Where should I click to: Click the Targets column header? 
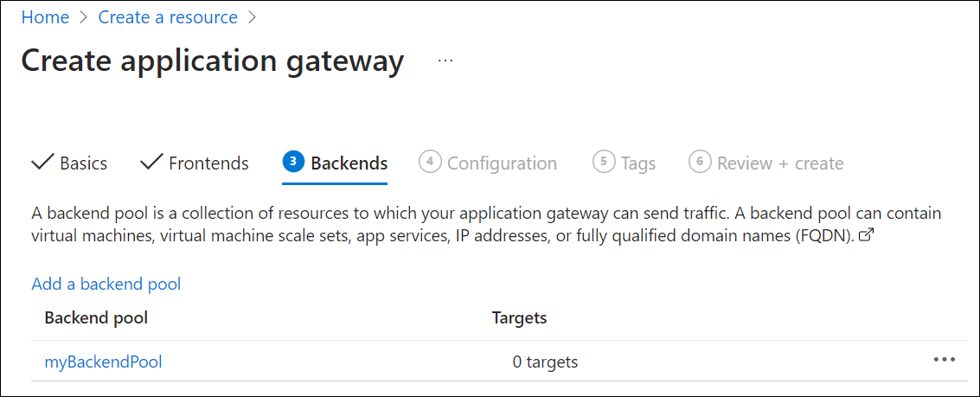519,317
